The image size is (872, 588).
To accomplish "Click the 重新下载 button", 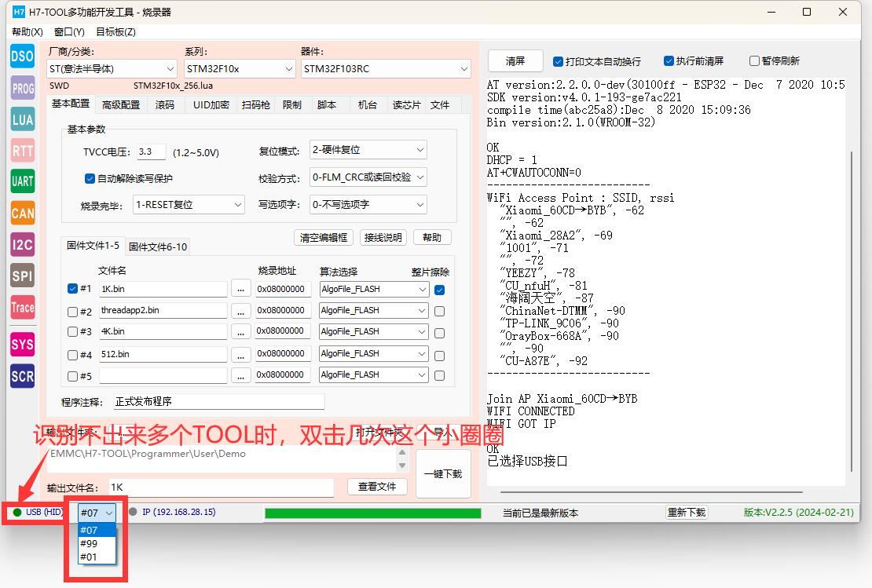I will 687,513.
